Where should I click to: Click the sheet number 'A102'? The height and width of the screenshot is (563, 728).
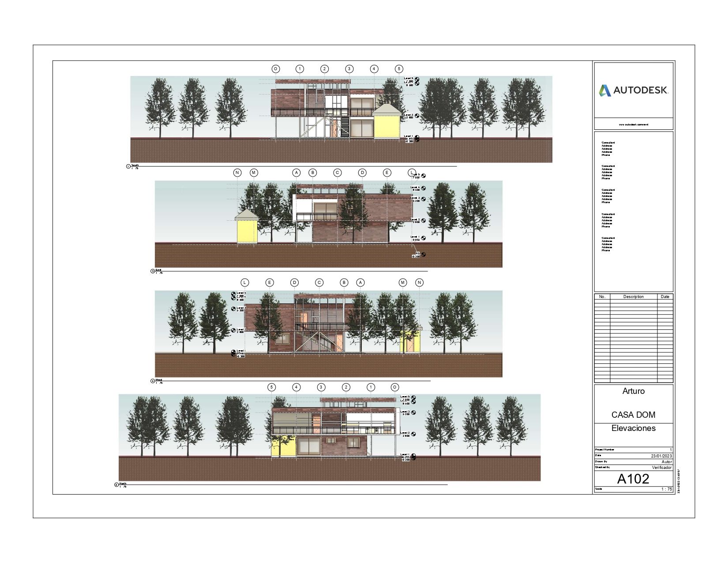click(633, 479)
